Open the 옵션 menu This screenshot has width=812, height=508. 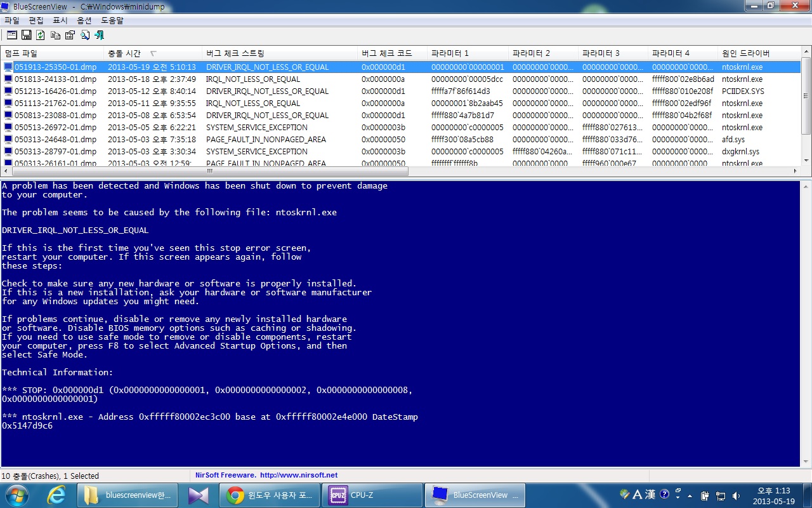point(84,20)
